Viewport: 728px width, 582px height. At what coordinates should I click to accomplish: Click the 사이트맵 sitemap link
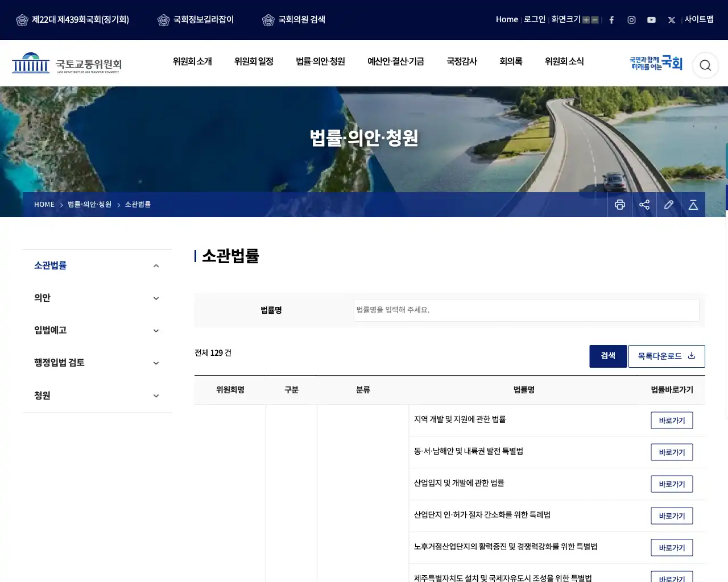point(699,19)
